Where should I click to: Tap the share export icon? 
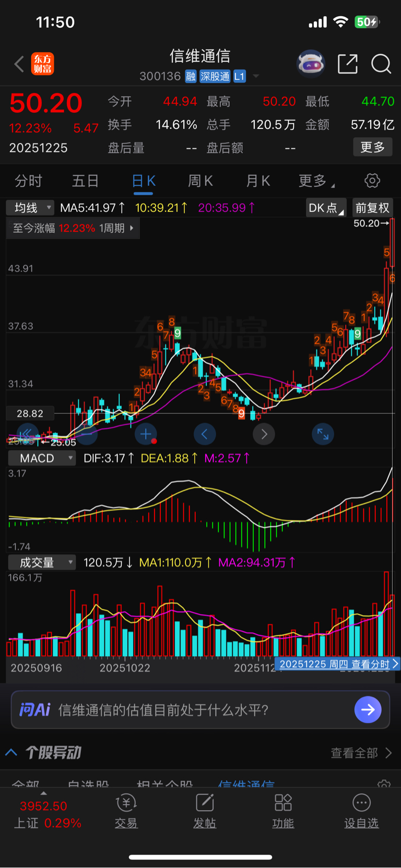coord(348,64)
